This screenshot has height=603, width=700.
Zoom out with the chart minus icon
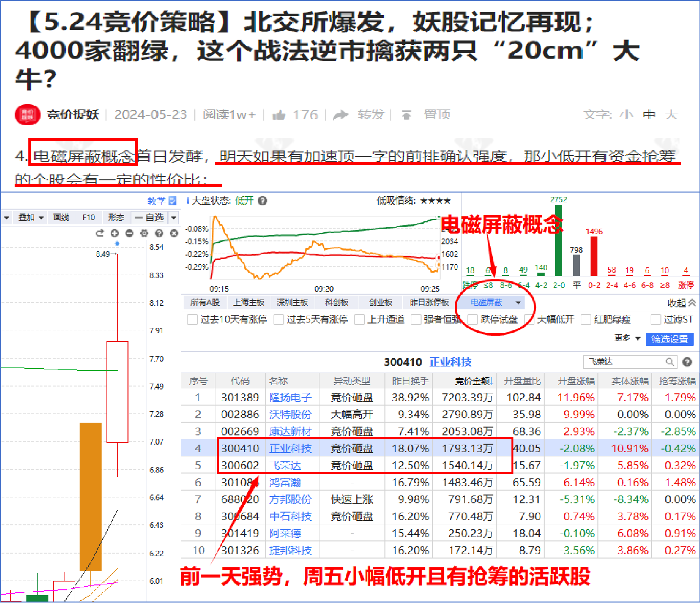click(x=129, y=233)
